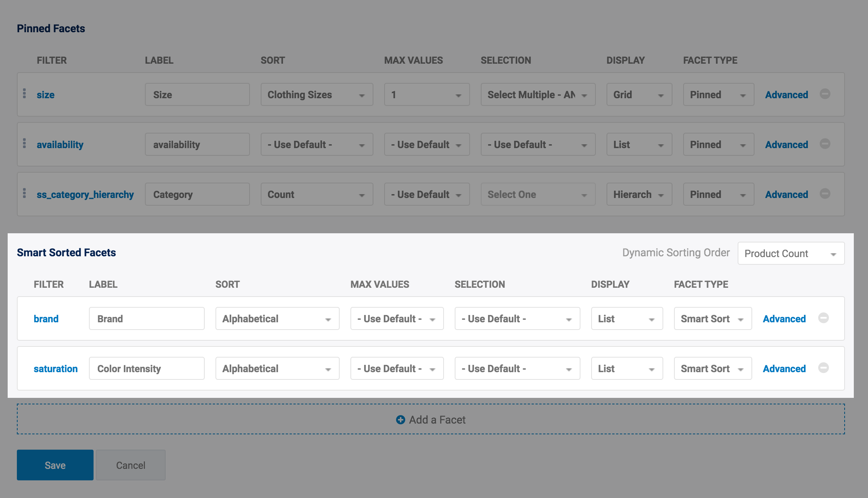868x498 pixels.
Task: Click Advanced link for brand facet
Action: click(x=784, y=319)
